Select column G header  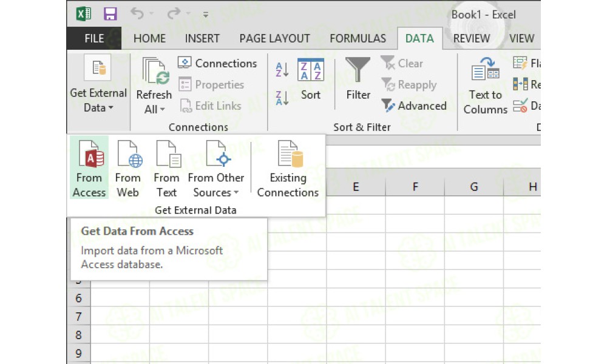pyautogui.click(x=474, y=186)
